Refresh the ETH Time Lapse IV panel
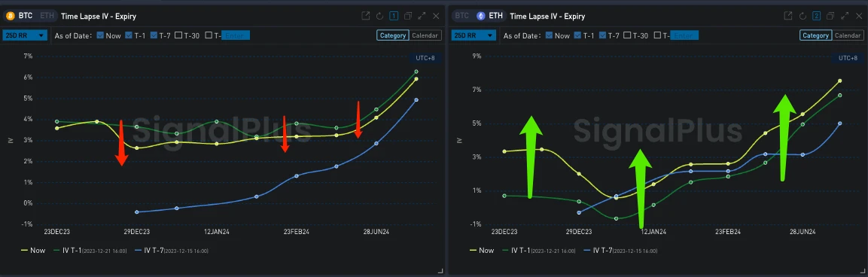Viewport: 868px width, 277px height. click(x=802, y=16)
